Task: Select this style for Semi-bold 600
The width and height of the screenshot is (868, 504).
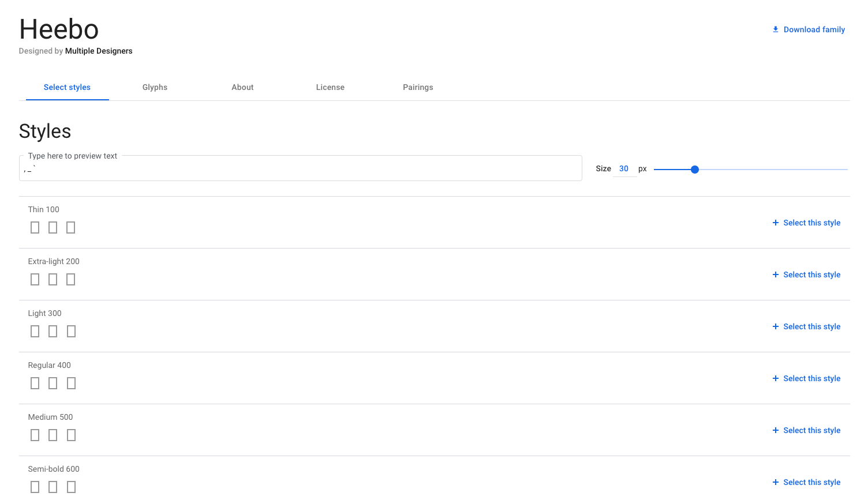Action: tap(806, 482)
